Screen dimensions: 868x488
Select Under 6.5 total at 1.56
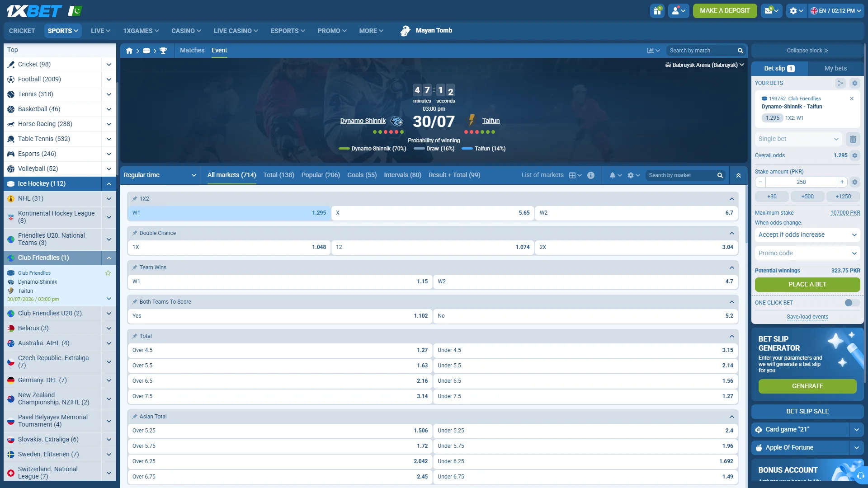[585, 381]
